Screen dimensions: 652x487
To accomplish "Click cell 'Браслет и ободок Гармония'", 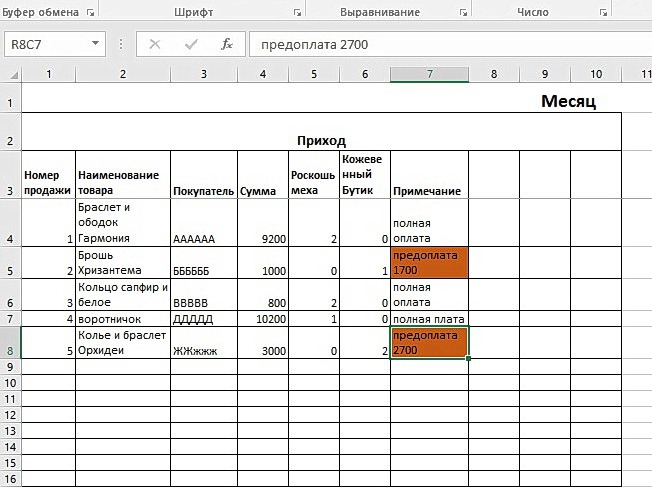I will pos(123,222).
